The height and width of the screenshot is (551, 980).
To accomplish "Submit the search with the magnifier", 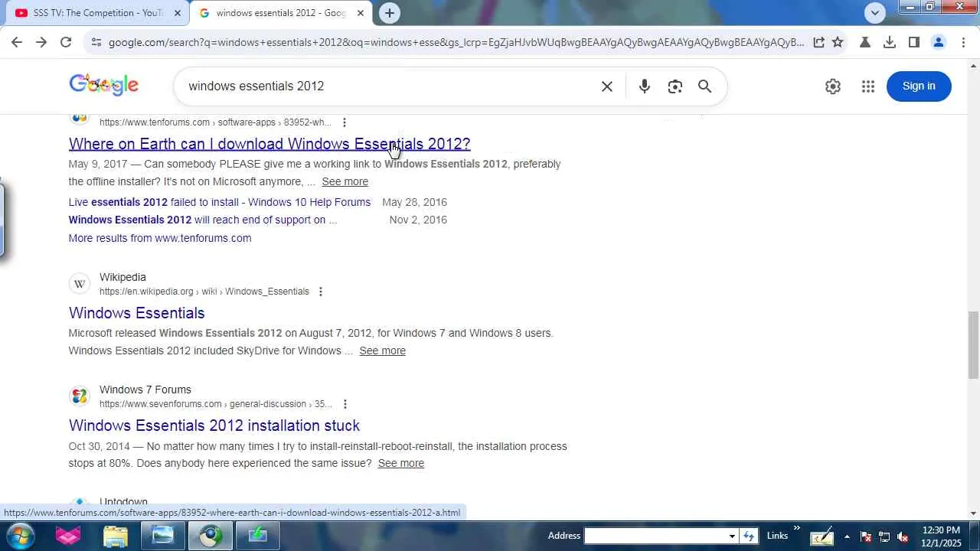I will [705, 86].
